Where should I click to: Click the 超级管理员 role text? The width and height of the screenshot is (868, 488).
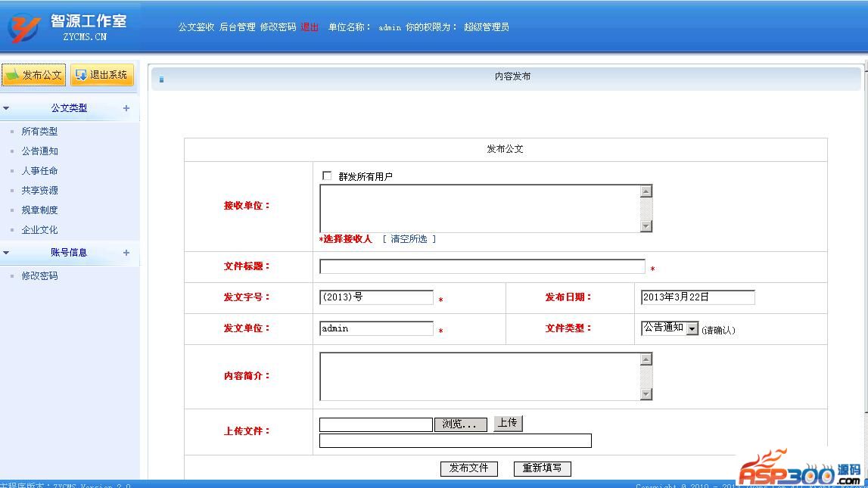[x=487, y=27]
